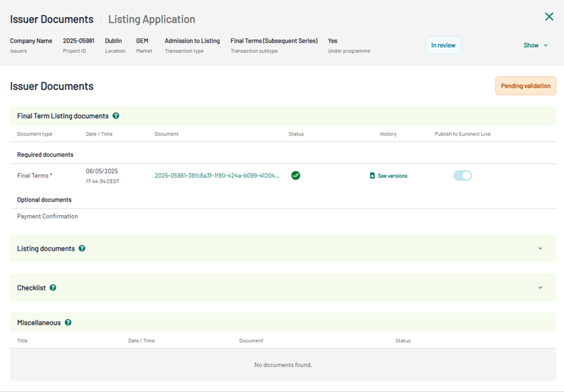This screenshot has width=564, height=392.
Task: Click the Final Term Listing documents section header
Action: coord(62,116)
